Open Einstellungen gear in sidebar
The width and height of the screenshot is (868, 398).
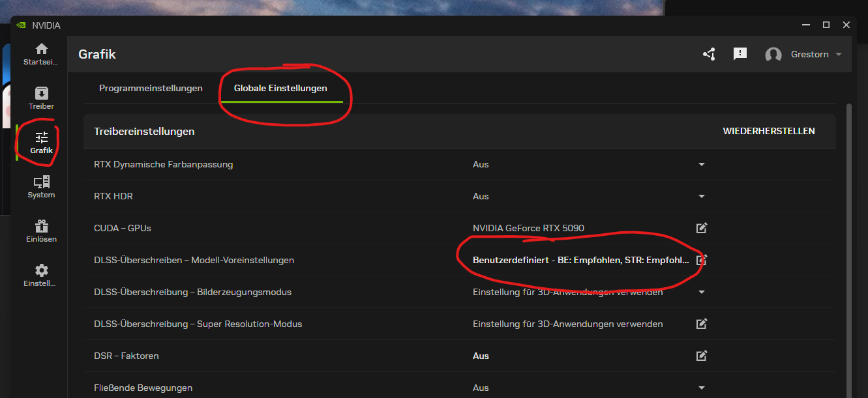pos(41,276)
